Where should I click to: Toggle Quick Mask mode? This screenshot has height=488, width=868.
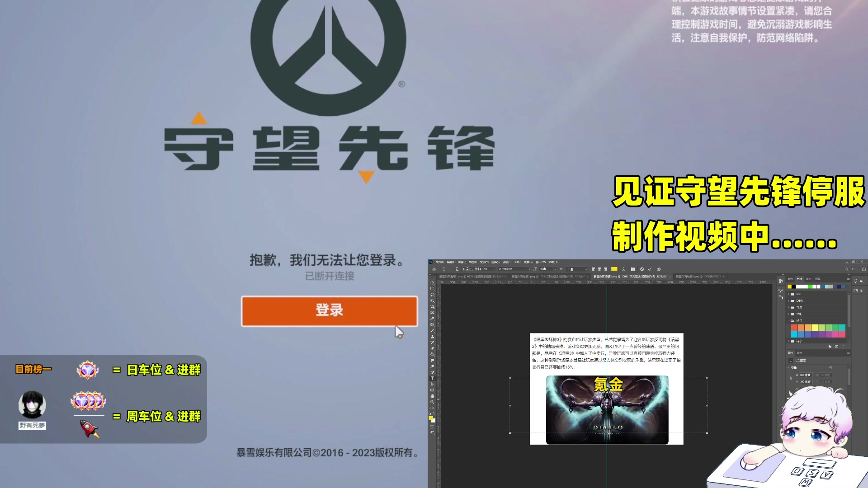point(432,427)
